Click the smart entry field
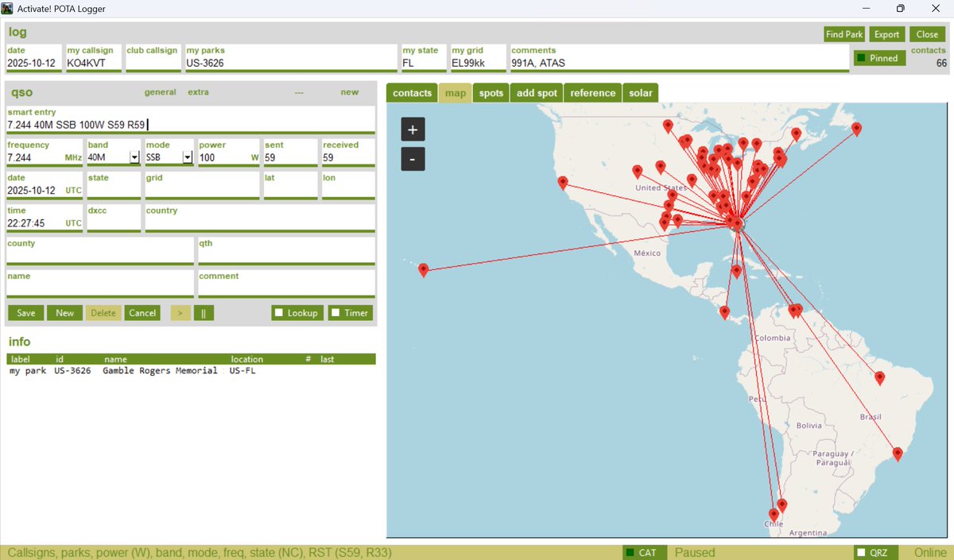954x560 pixels. 190,125
